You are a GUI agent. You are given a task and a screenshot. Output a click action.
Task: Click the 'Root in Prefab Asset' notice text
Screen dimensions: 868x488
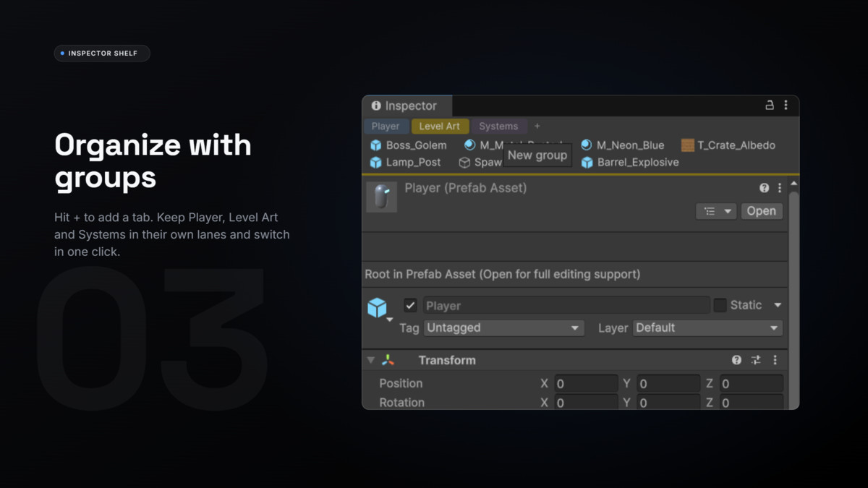[x=503, y=275]
